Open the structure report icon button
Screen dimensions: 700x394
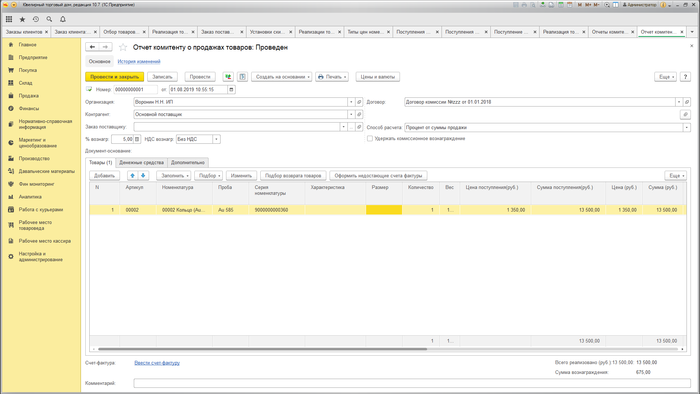pos(242,77)
